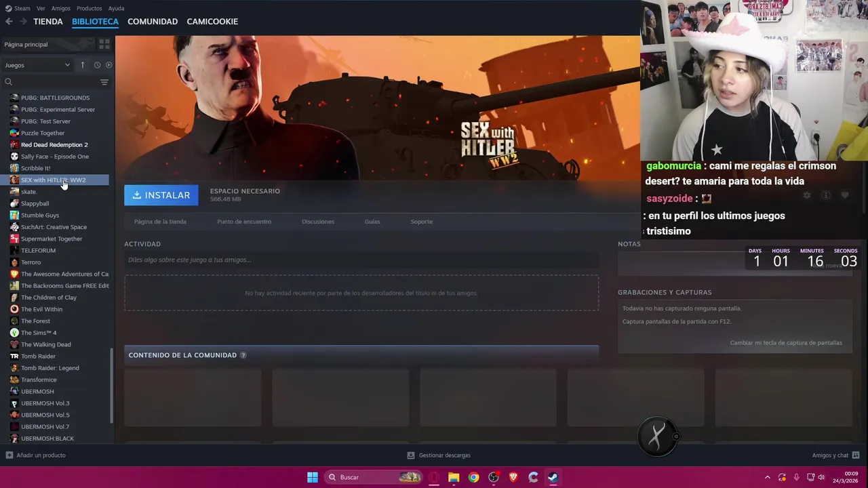This screenshot has height=488, width=868.
Task: Click the volume tray icon
Action: coord(821,477)
